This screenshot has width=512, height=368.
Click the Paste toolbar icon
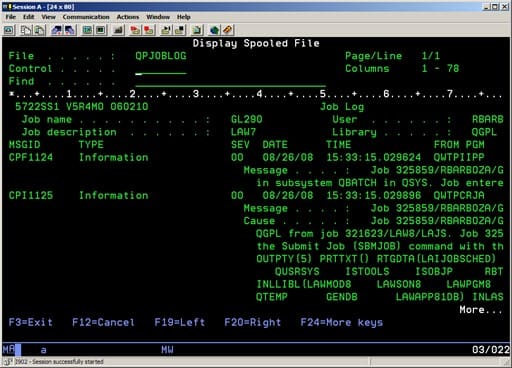point(40,30)
